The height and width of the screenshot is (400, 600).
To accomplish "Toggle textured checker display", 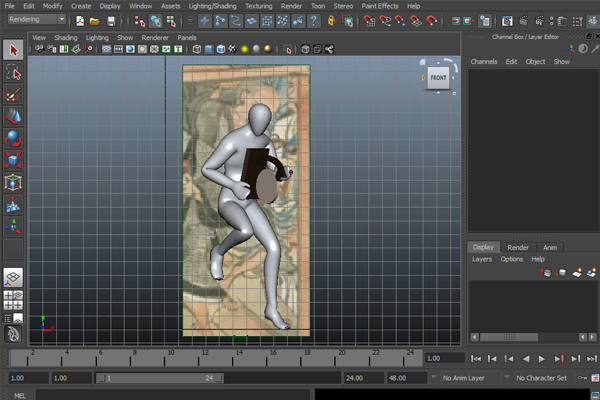I will tap(232, 49).
